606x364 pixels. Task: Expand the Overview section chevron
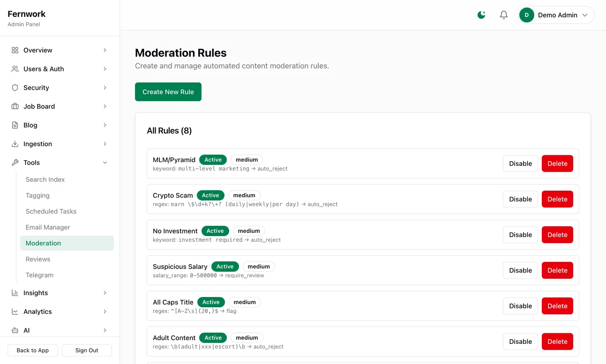pyautogui.click(x=105, y=50)
